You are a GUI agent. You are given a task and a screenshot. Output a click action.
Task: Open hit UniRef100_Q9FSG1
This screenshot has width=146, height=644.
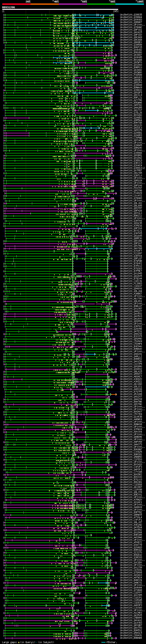pyautogui.click(x=131, y=30)
